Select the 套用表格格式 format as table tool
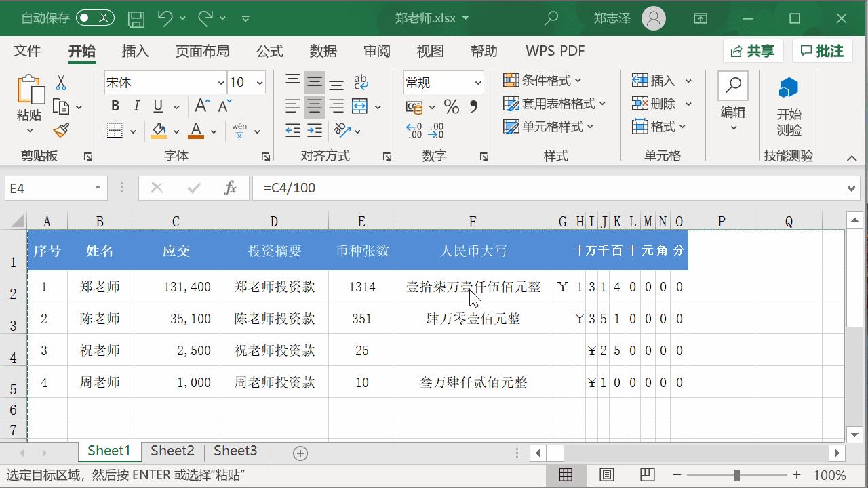The image size is (868, 488). pos(551,104)
